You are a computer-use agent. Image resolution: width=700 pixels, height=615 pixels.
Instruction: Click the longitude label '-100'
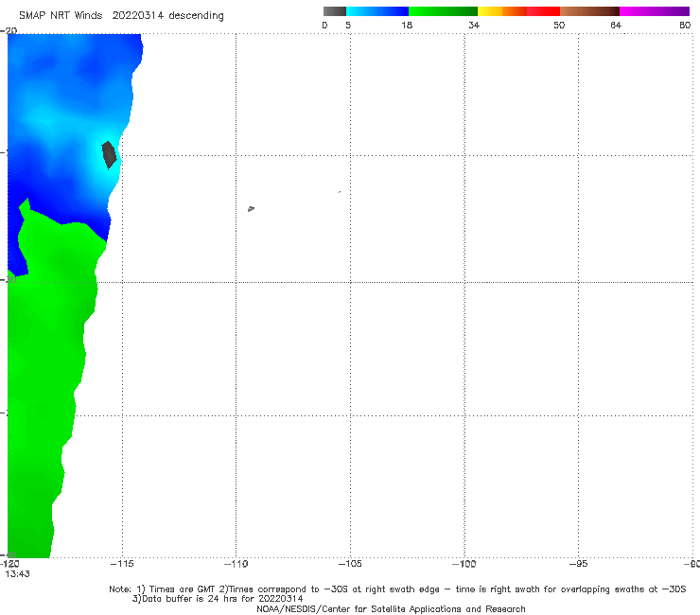pyautogui.click(x=464, y=564)
